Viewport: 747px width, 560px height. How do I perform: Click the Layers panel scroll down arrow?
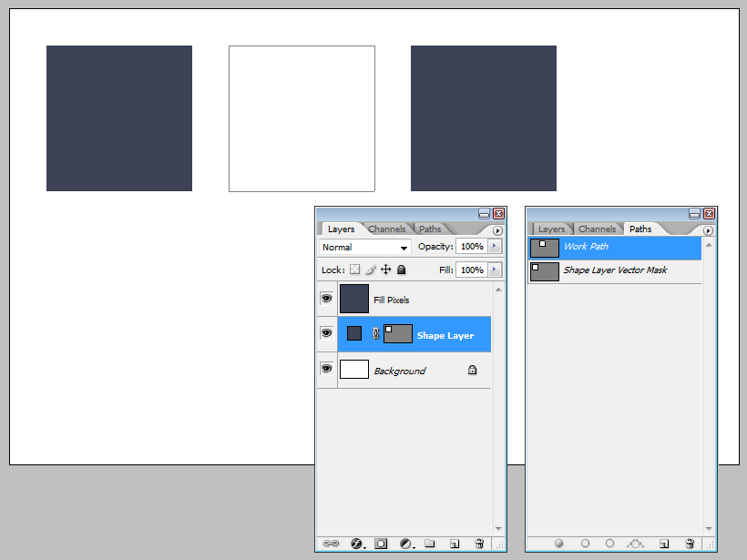click(498, 528)
